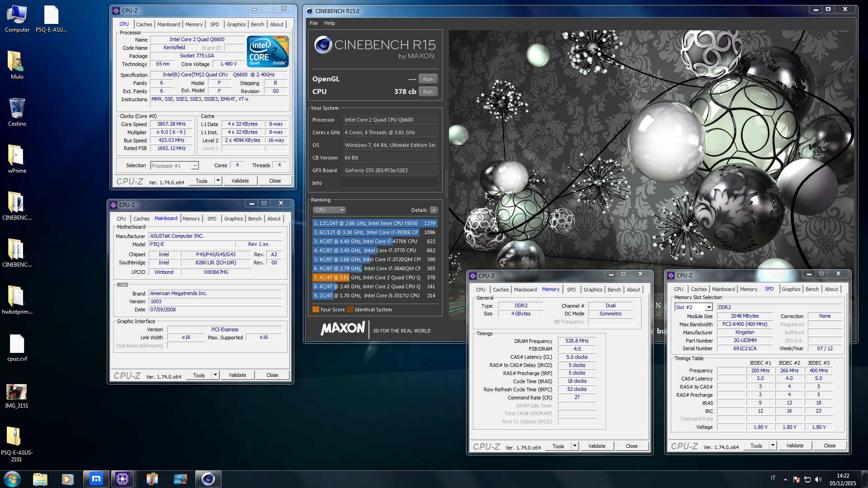868x488 pixels.
Task: Open the Mulo user folder icon
Action: (x=17, y=66)
